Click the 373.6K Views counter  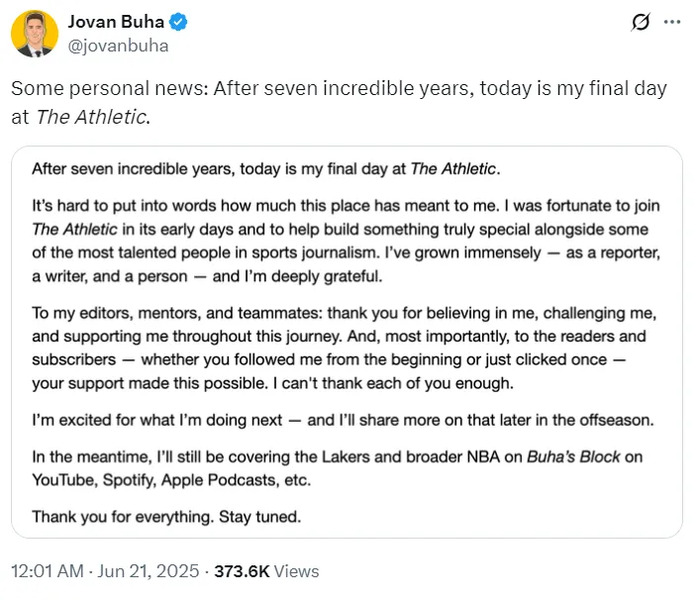pyautogui.click(x=266, y=571)
